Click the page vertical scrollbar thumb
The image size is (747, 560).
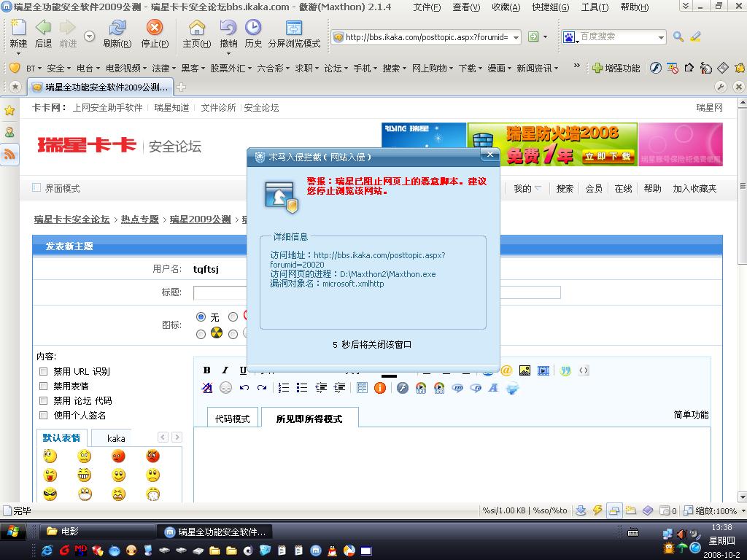pyautogui.click(x=742, y=186)
